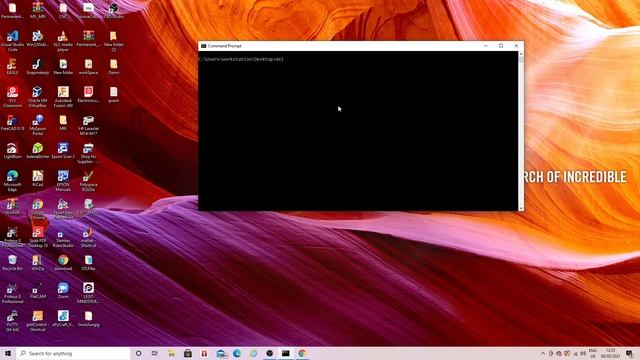Select the workSpace folder icon
Image resolution: width=640 pixels, height=360 pixels.
[x=88, y=67]
